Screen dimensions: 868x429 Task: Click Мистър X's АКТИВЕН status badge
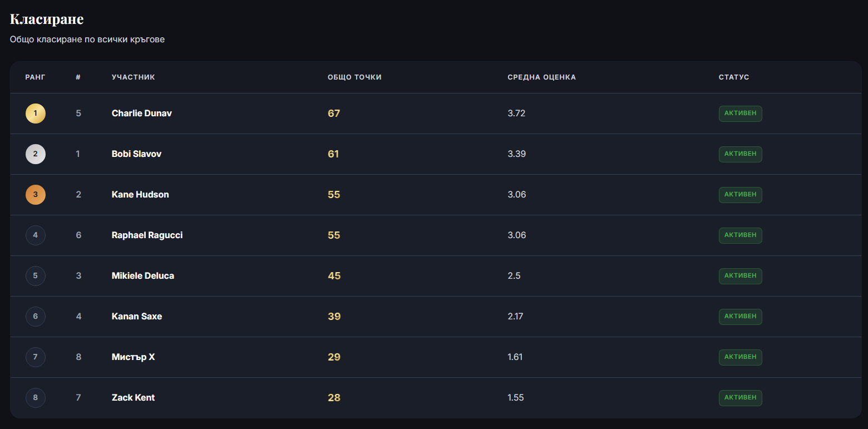(740, 357)
